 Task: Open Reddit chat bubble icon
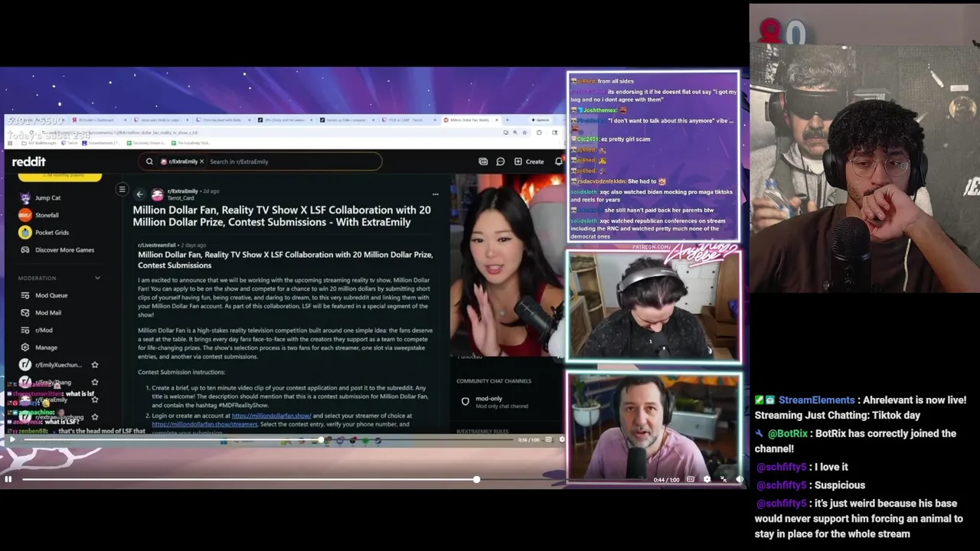(x=500, y=161)
